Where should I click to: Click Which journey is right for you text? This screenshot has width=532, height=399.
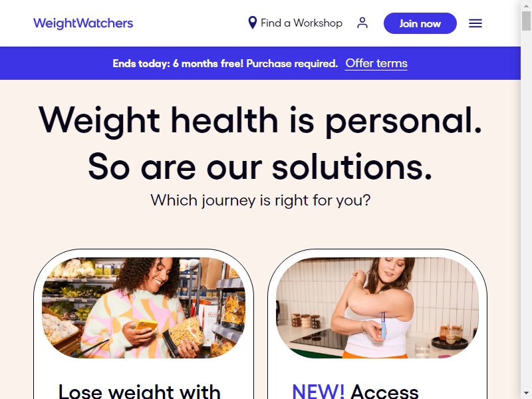coord(260,200)
